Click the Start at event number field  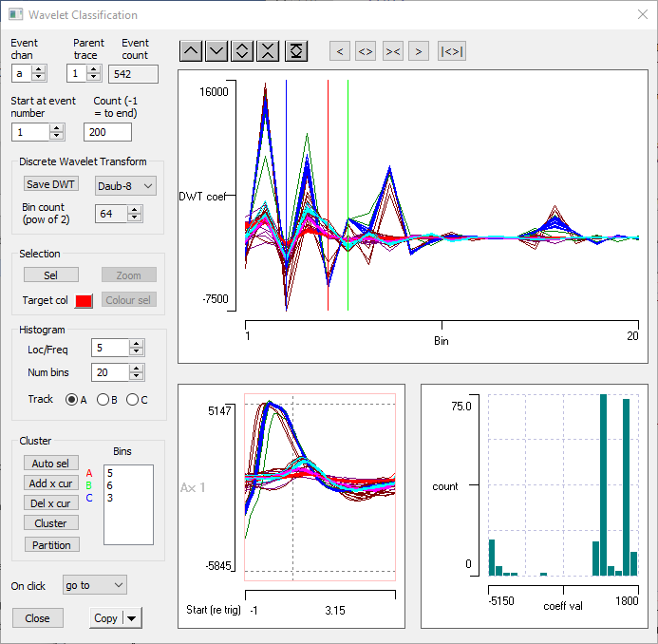tap(30, 132)
